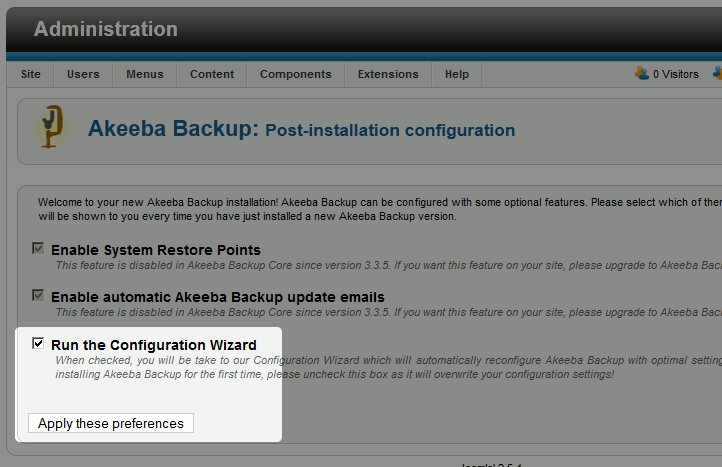The width and height of the screenshot is (722, 467).
Task: Toggle Enable System Restore Points checkbox
Action: pyautogui.click(x=38, y=248)
